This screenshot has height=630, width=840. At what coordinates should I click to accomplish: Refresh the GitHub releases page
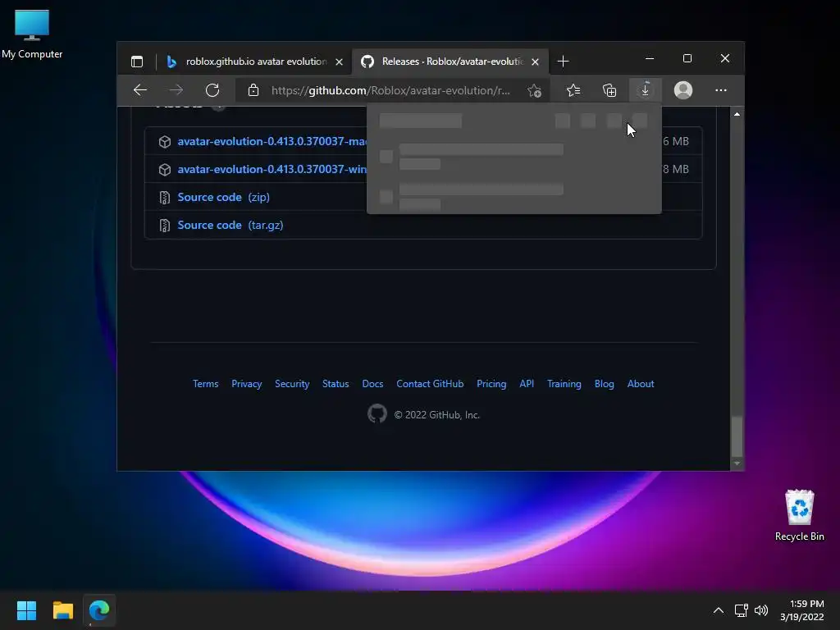click(x=212, y=90)
